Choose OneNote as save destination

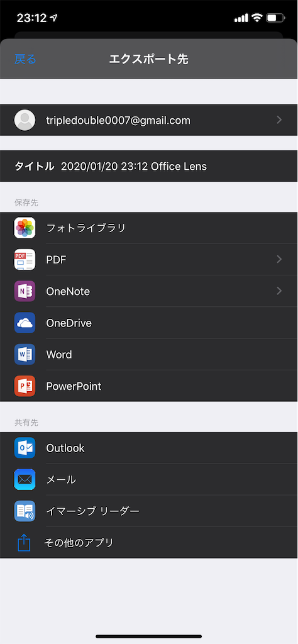tap(148, 291)
